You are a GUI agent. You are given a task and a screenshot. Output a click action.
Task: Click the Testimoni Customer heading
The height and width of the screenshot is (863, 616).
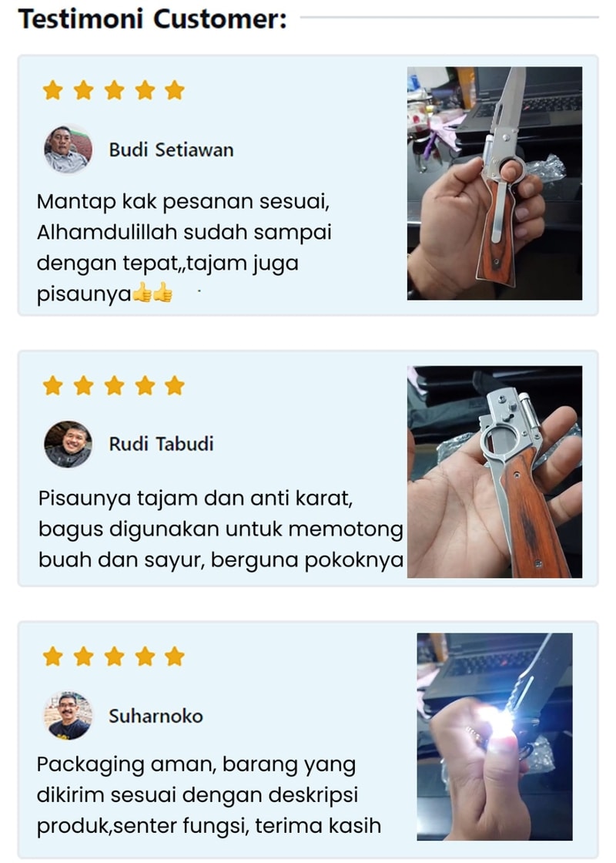(152, 18)
